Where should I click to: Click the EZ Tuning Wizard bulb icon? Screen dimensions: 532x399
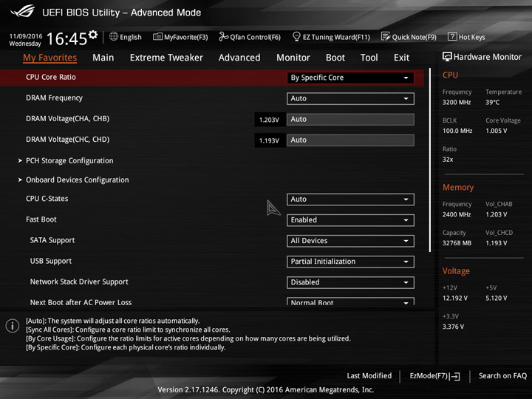[x=296, y=36]
